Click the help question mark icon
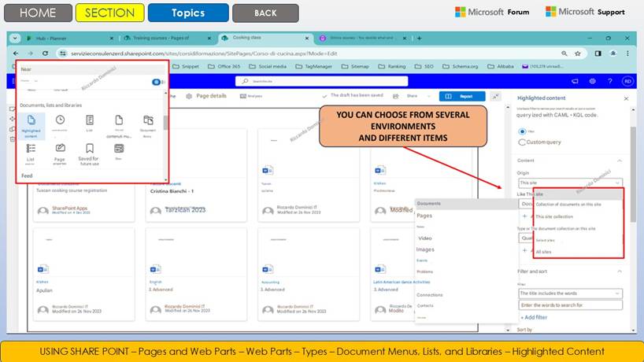644x362 pixels. [609, 80]
